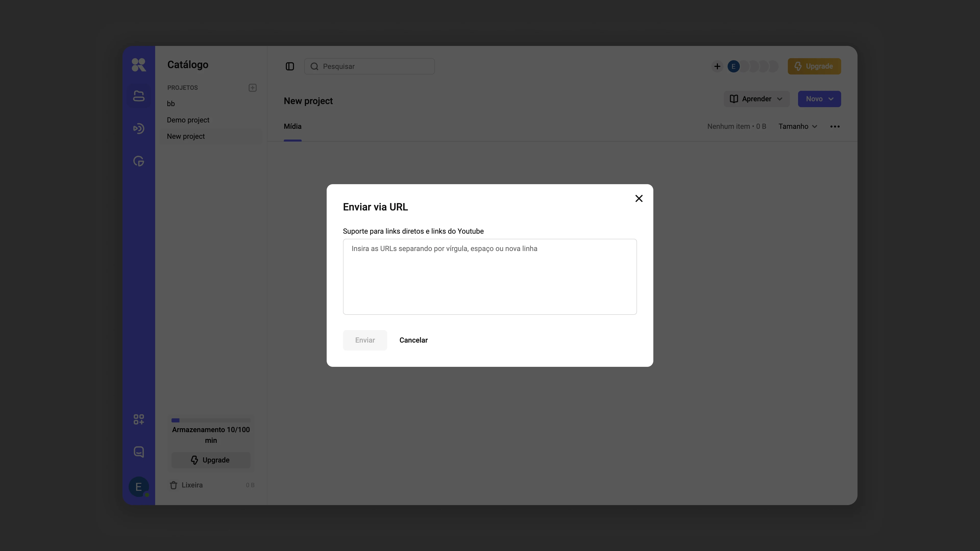
Task: Open the Novo dropdown button
Action: 819,99
